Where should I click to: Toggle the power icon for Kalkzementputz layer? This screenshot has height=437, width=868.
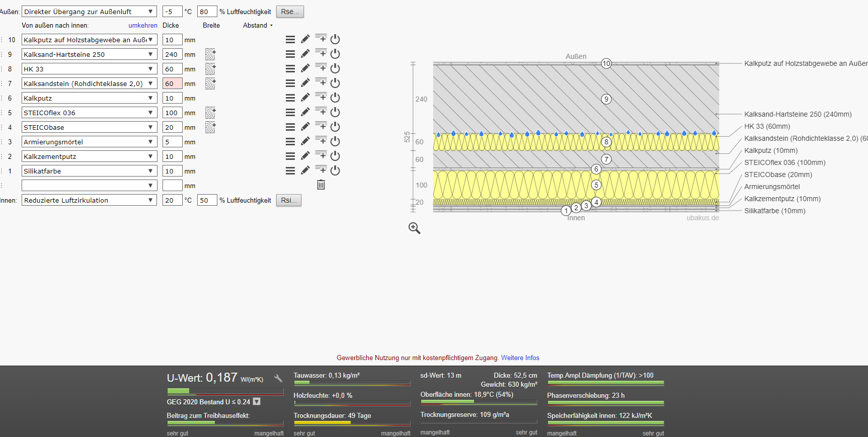pyautogui.click(x=335, y=156)
